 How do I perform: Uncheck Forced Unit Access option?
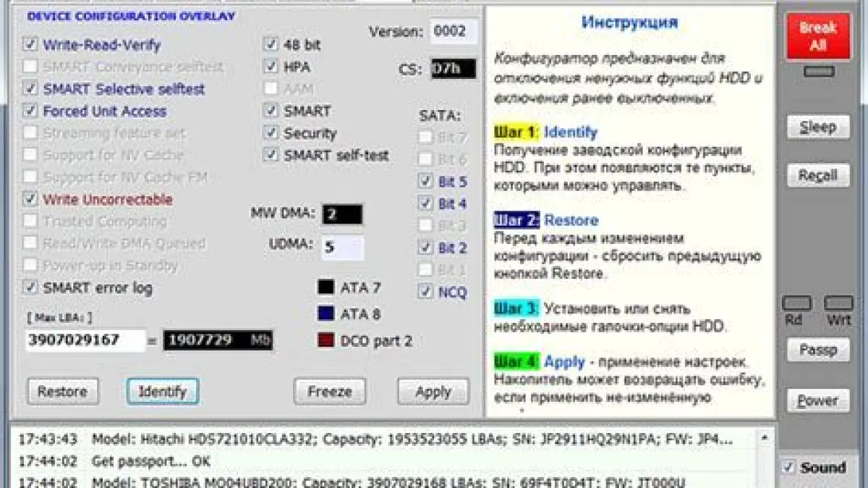point(30,112)
